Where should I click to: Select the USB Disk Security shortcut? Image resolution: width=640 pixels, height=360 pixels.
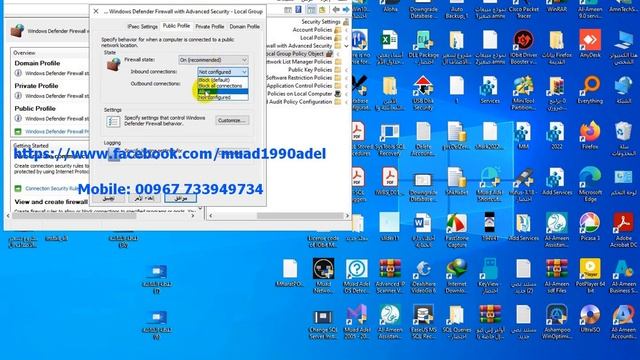tap(423, 93)
